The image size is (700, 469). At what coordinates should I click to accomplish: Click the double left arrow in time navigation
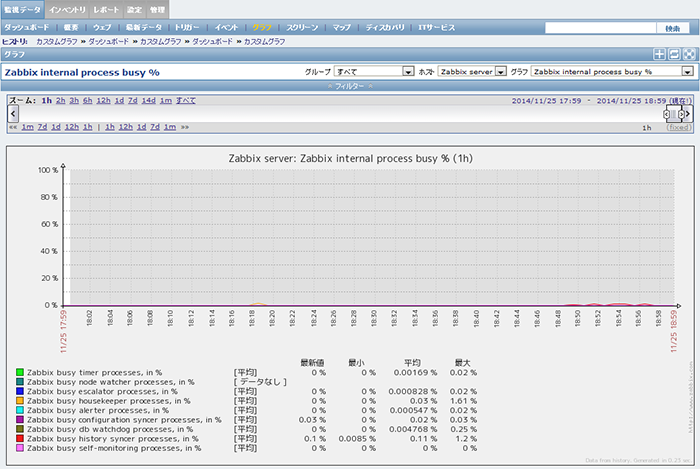pyautogui.click(x=13, y=128)
